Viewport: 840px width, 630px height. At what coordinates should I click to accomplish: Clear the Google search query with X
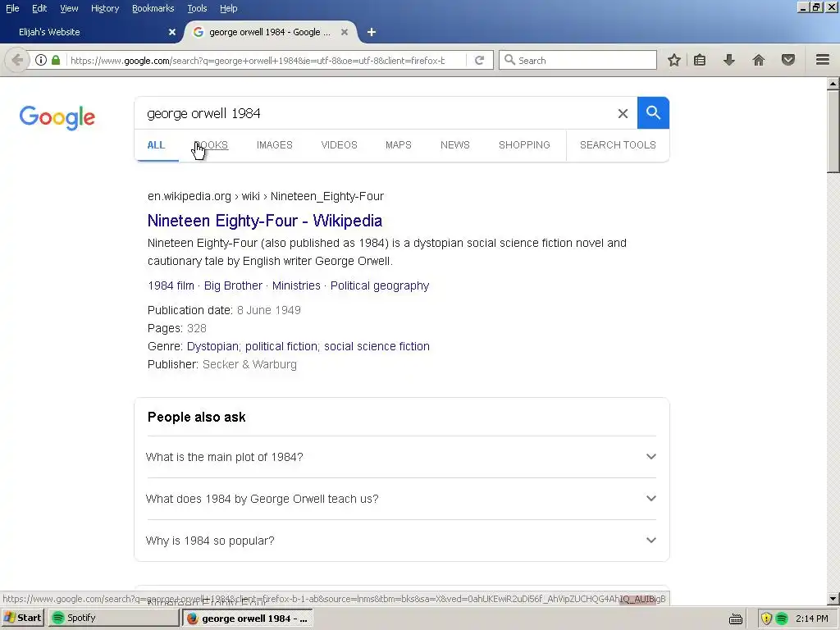point(623,113)
